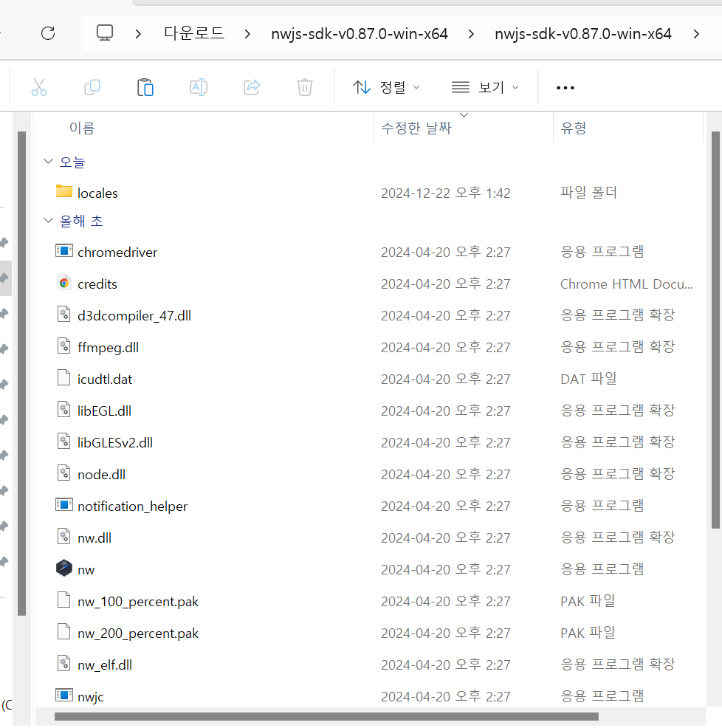Select the icudtl.dat file icon
Screen dimensions: 722x728
(x=64, y=378)
